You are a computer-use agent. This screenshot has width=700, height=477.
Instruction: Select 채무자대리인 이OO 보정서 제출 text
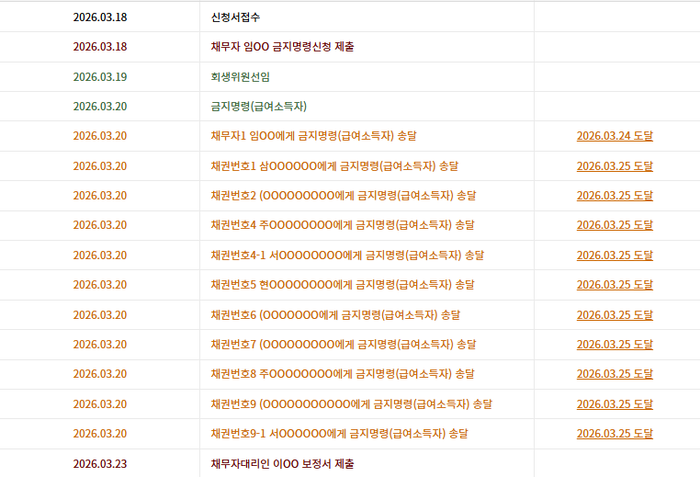pyautogui.click(x=282, y=464)
